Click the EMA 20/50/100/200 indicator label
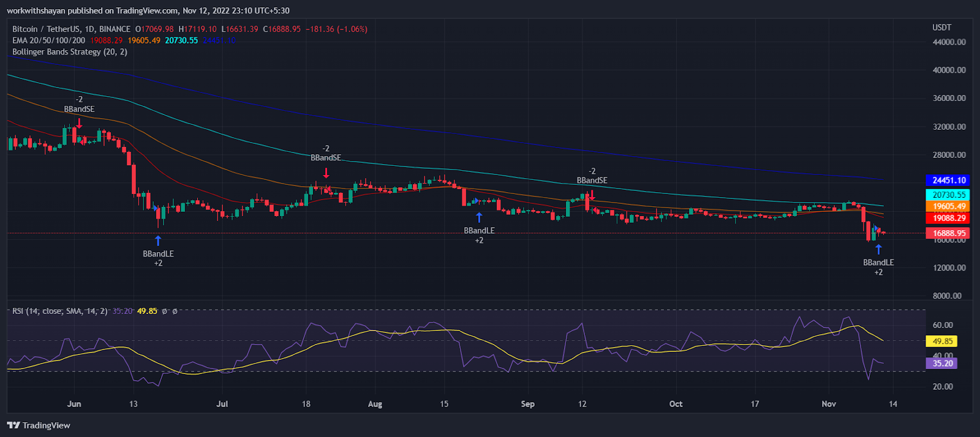The image size is (980, 437). 48,40
